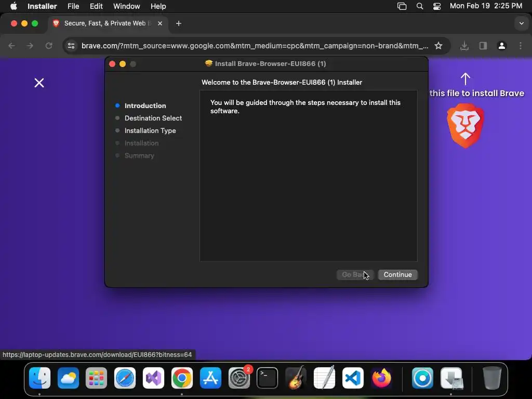Open Google Chrome from the Dock
The width and height of the screenshot is (532, 399).
tap(182, 378)
